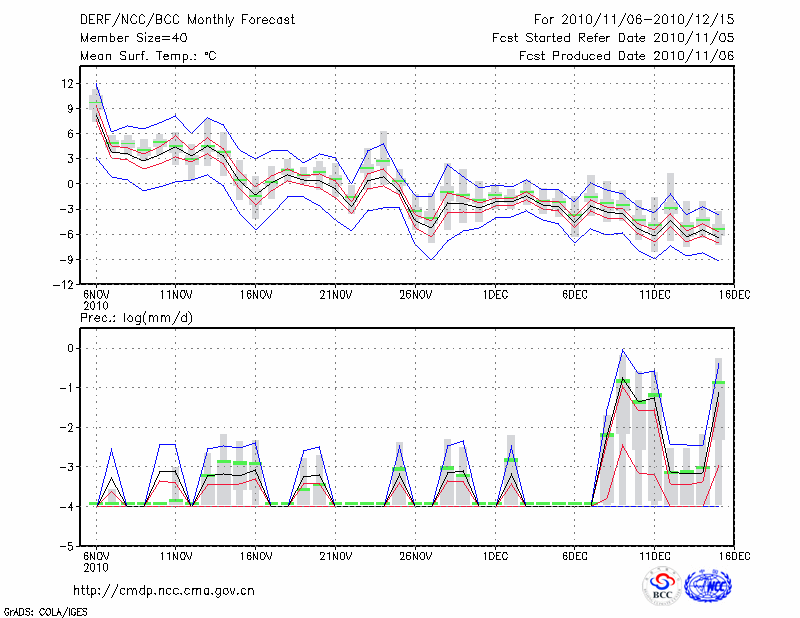Image resolution: width=800 pixels, height=618 pixels.
Task: Click the -12 value on temperature y-axis
Action: pyautogui.click(x=64, y=285)
